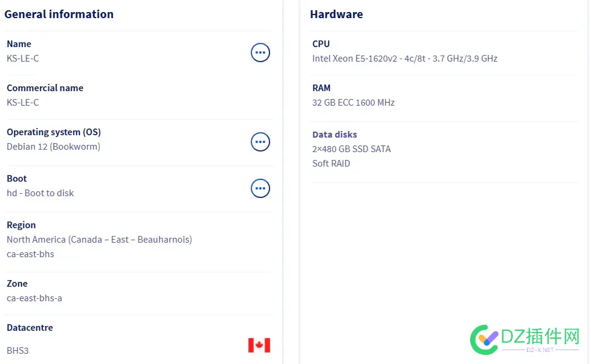Click the Datacentre label
This screenshot has width=591, height=364.
click(30, 328)
